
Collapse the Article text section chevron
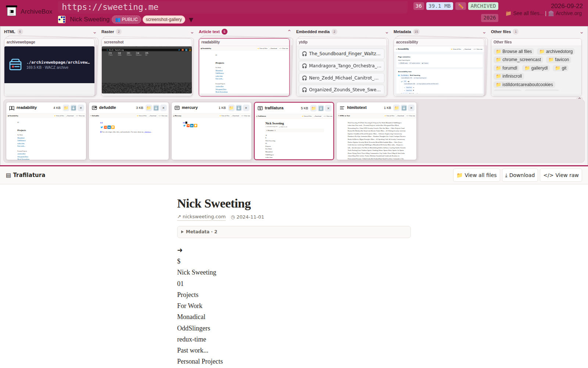[x=289, y=31]
